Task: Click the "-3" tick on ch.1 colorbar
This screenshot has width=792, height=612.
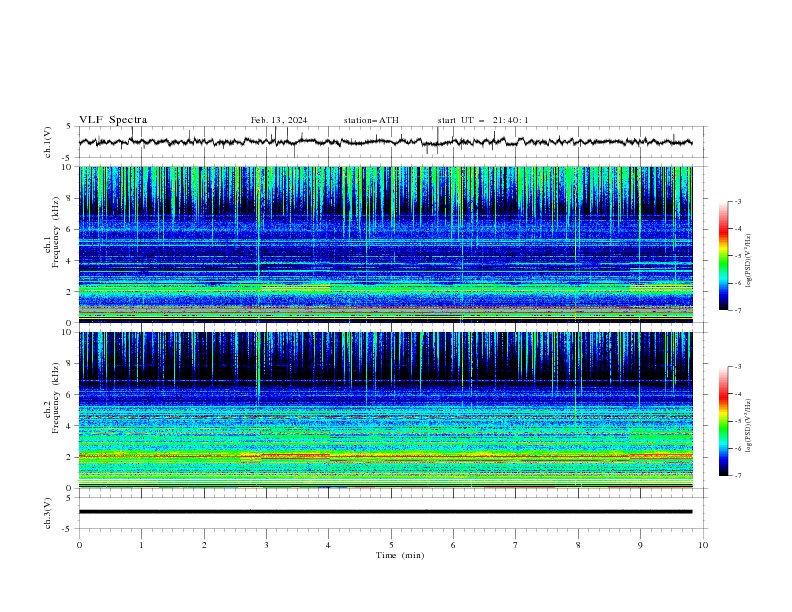Action: click(x=737, y=201)
